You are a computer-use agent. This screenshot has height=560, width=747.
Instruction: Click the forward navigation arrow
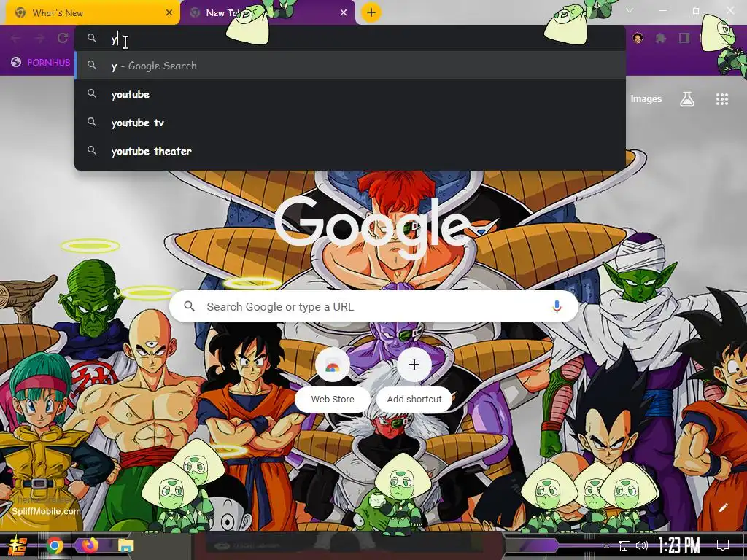point(39,38)
